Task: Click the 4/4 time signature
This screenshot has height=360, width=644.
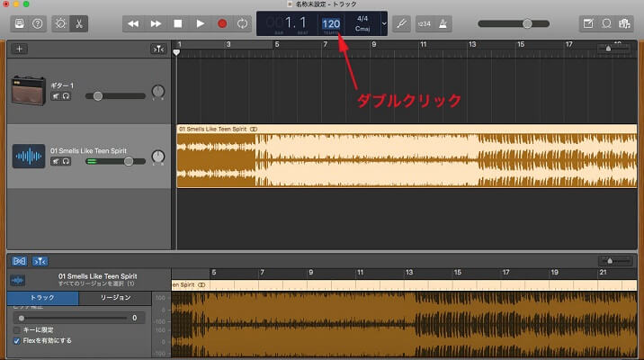Action: (x=362, y=19)
